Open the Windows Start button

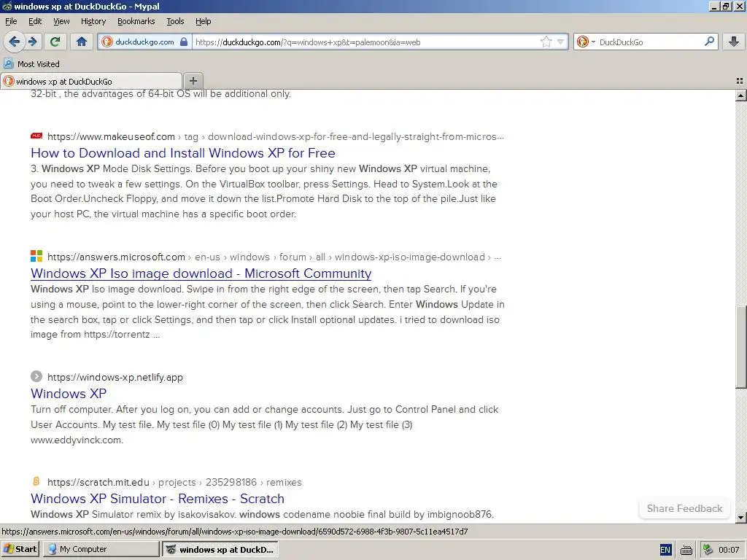click(20, 549)
